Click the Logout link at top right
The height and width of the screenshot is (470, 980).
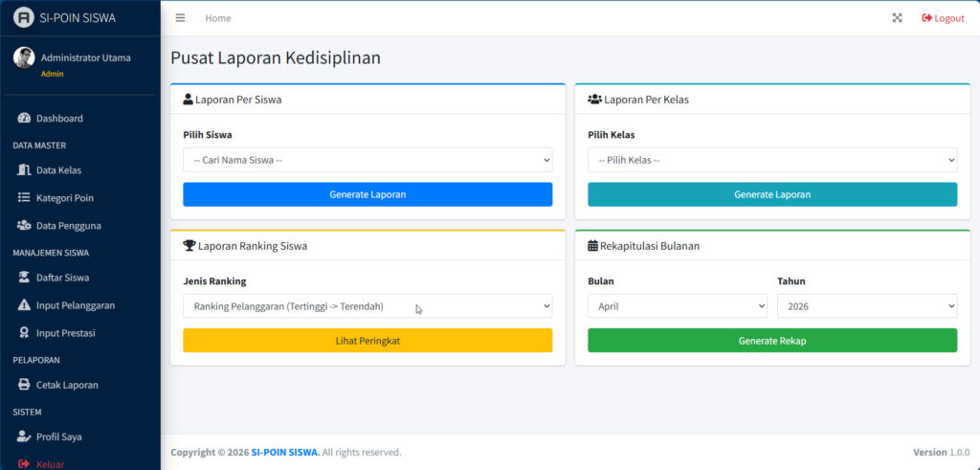943,18
